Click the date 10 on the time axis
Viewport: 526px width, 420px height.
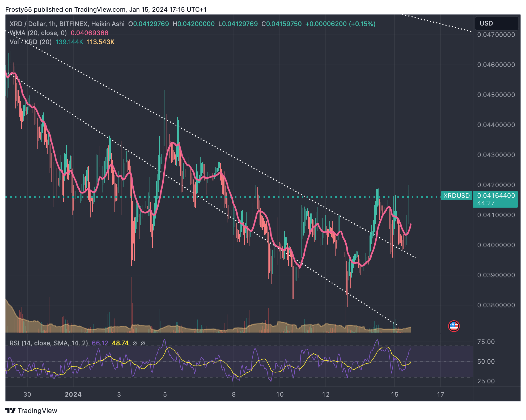click(x=280, y=394)
